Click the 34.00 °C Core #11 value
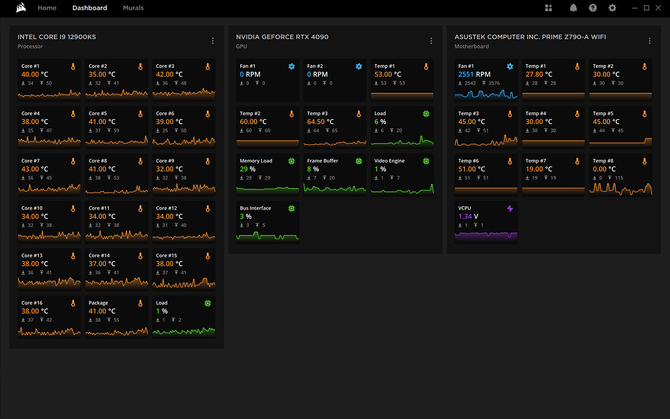 click(x=102, y=217)
